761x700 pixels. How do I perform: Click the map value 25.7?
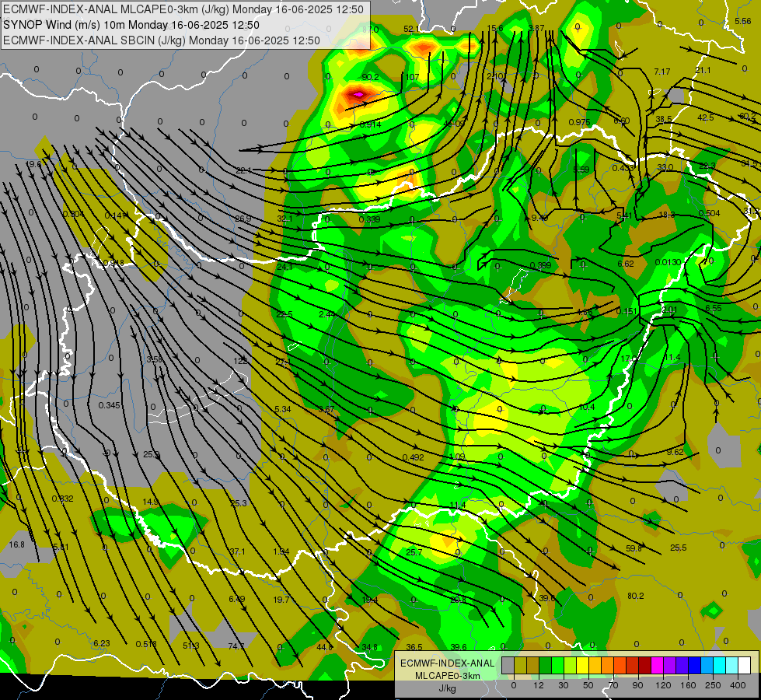(414, 553)
